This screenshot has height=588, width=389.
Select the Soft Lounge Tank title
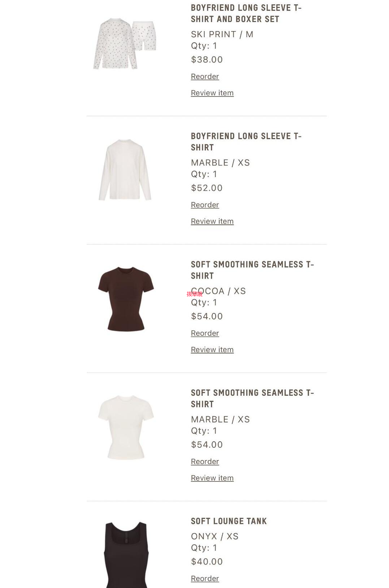[229, 521]
